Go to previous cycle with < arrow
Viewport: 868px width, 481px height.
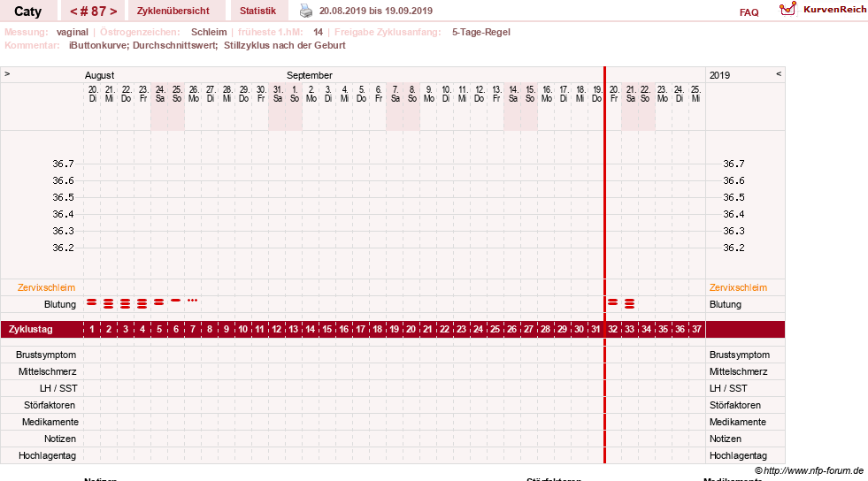coord(73,11)
